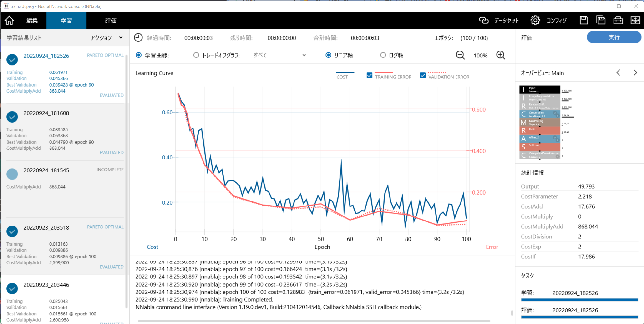Viewport: 644px width, 324px height.
Task: Switch to the 編集 tab
Action: (x=32, y=21)
